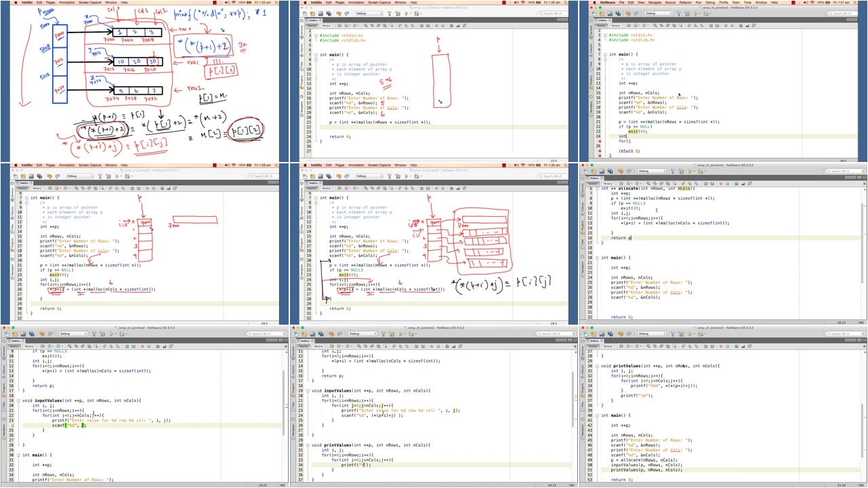This screenshot has height=488, width=868.
Task: Open Screen Capture menu in 1:25 am frame
Action: click(x=379, y=3)
